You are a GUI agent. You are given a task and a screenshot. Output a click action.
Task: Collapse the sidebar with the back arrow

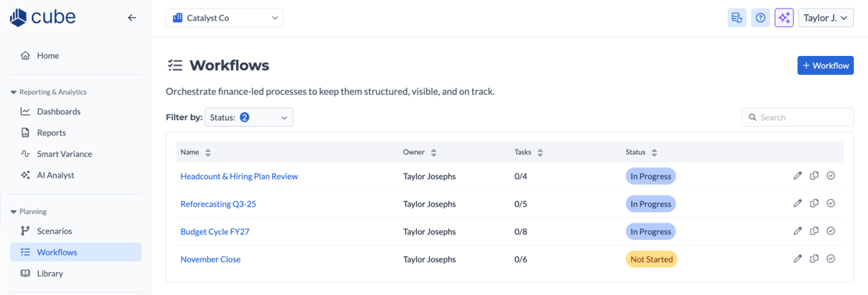point(132,18)
